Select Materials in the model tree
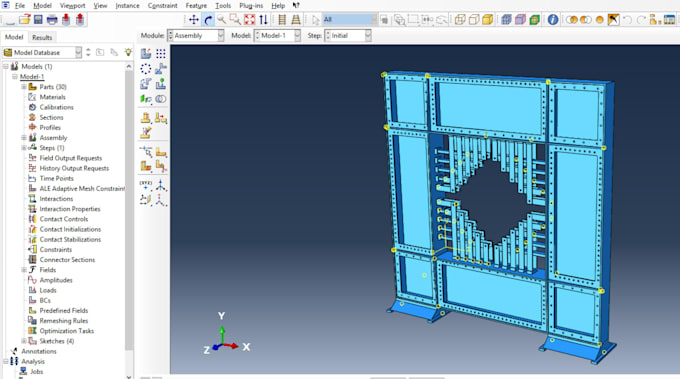 tap(52, 97)
